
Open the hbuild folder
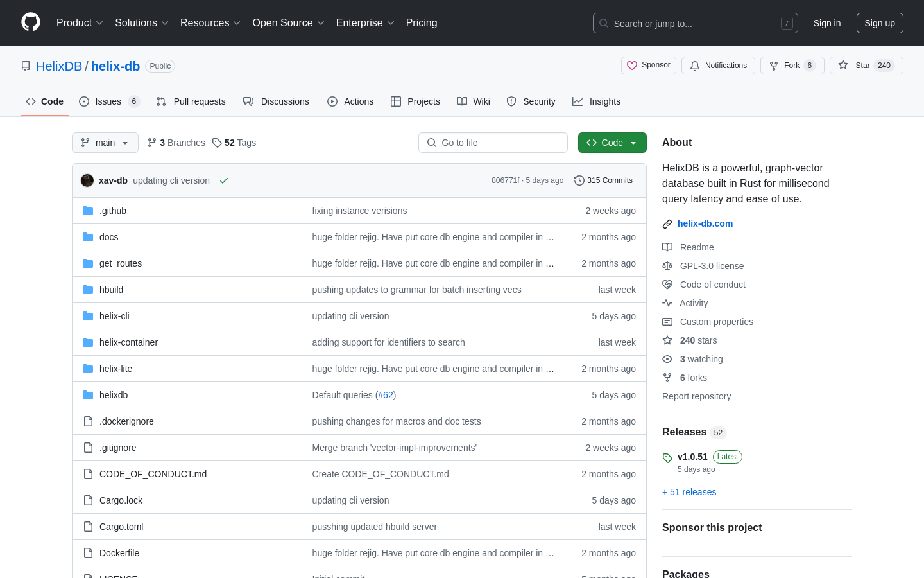click(x=112, y=290)
